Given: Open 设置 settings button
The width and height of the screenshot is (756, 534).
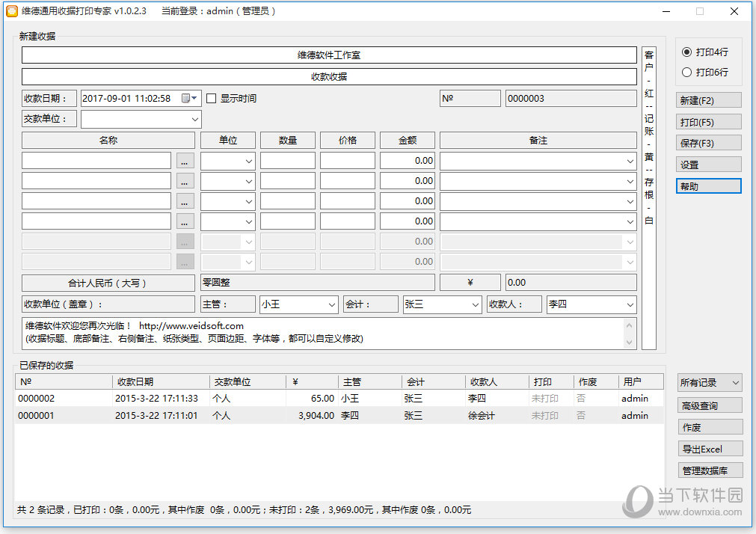Looking at the screenshot, I should (709, 165).
